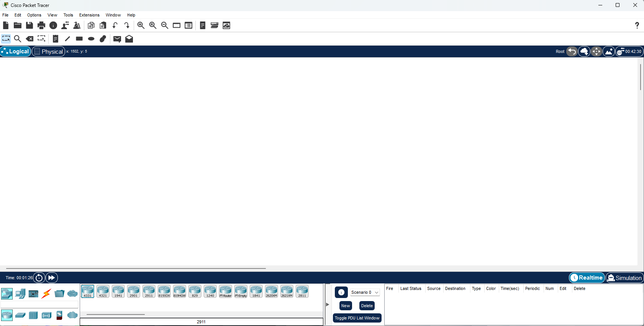The height and width of the screenshot is (326, 644).
Task: Open the command log document icon
Action: [203, 25]
